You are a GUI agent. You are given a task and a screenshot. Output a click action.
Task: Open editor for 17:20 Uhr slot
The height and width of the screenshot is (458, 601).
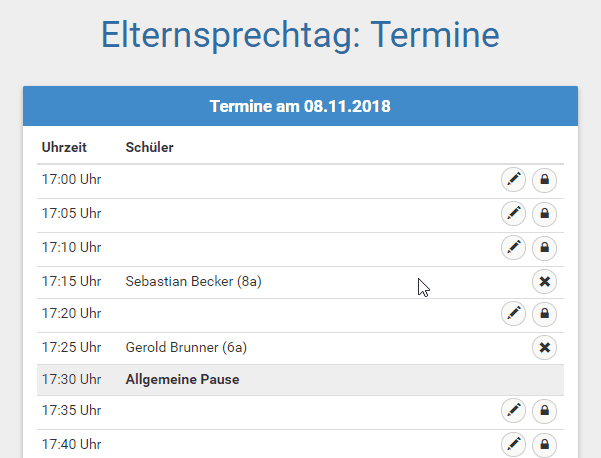(x=513, y=314)
